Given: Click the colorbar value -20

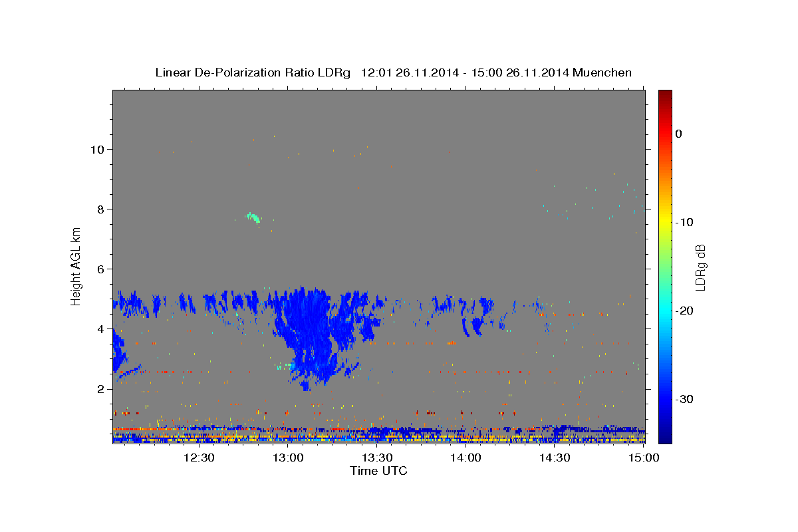Looking at the screenshot, I should tap(685, 311).
